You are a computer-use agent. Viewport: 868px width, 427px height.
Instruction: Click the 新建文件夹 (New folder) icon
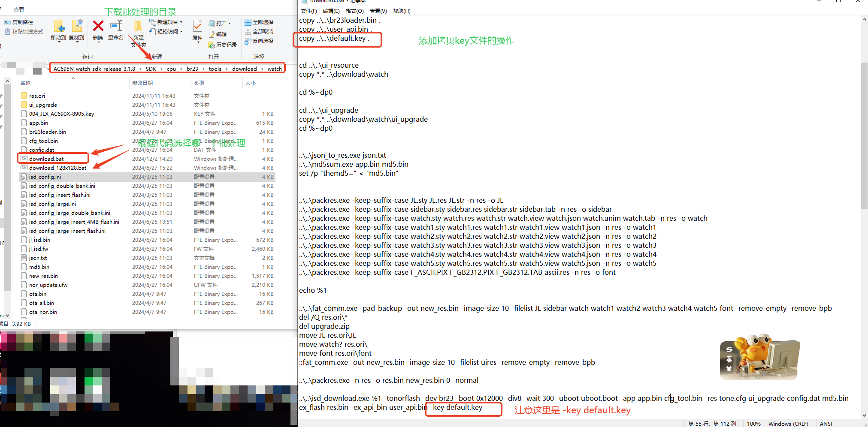(138, 33)
